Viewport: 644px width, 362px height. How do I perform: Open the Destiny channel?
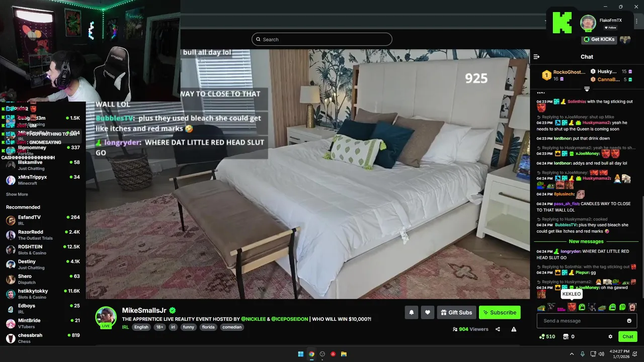[x=43, y=264]
